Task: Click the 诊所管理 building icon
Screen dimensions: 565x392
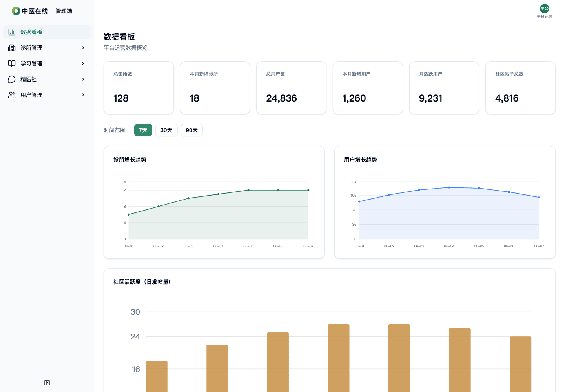Action: click(x=12, y=48)
